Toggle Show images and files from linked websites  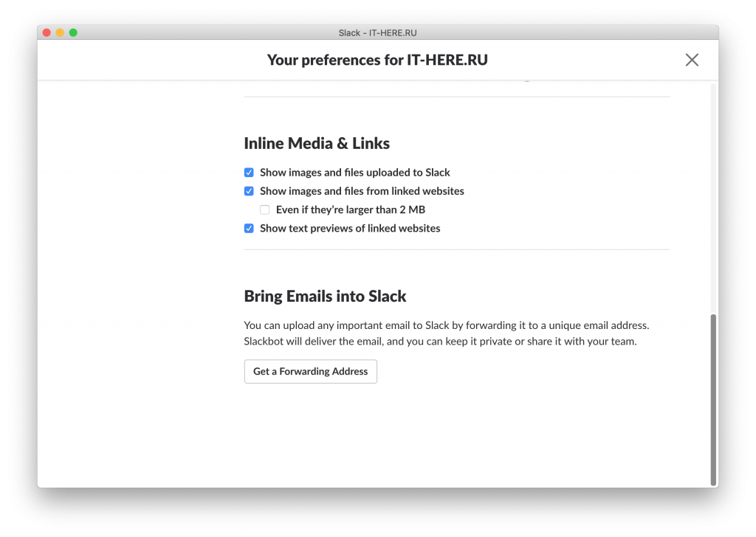(x=249, y=191)
